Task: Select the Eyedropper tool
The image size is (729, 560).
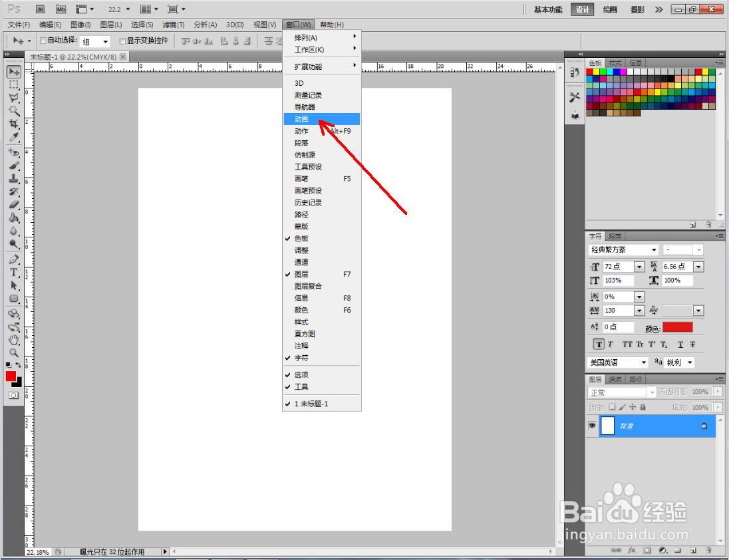Action: pyautogui.click(x=14, y=136)
